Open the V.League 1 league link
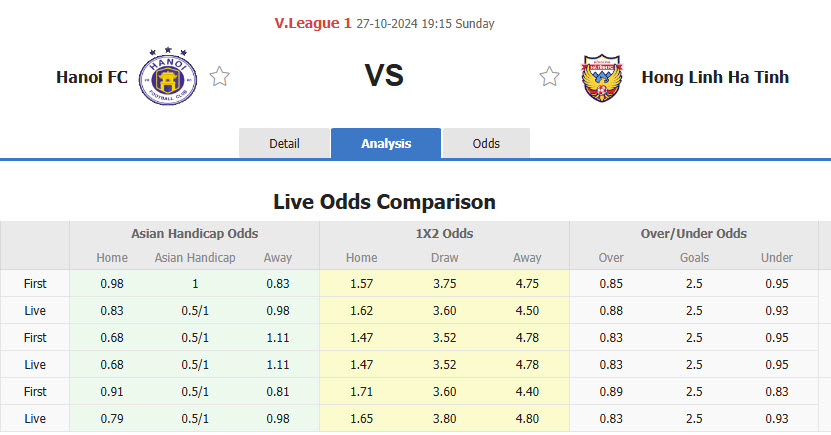Viewport: 831px width, 435px height. (x=312, y=23)
